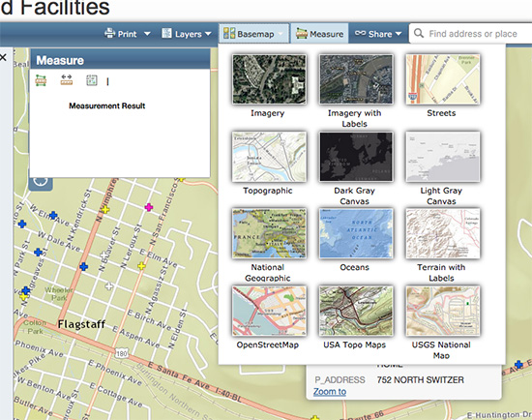Choose the Streets basemap thumbnail
The image size is (532, 420).
(x=442, y=79)
